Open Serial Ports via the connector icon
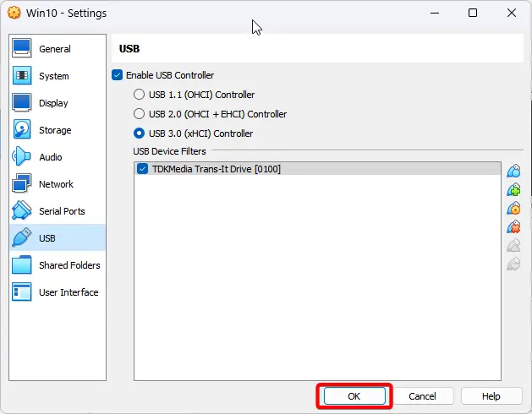The image size is (532, 414). (22, 210)
